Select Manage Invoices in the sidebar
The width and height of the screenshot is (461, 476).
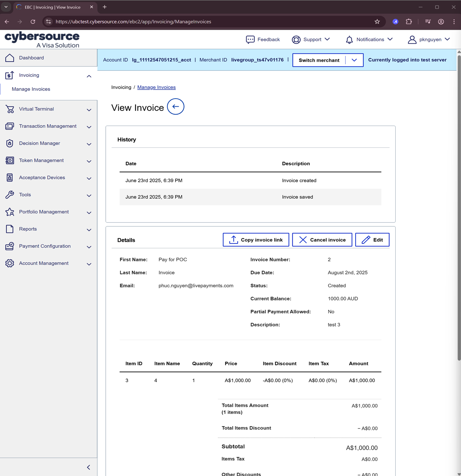[x=31, y=89]
